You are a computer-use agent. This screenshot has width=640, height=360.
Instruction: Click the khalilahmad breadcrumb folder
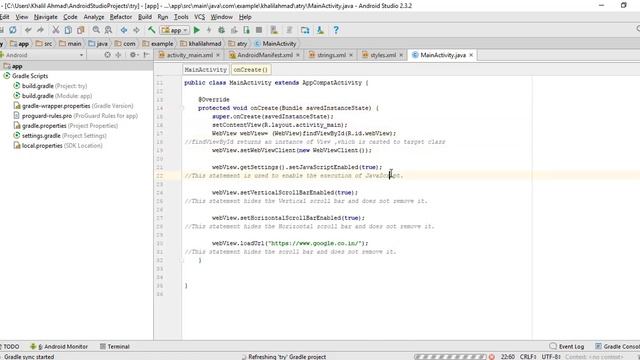click(200, 43)
